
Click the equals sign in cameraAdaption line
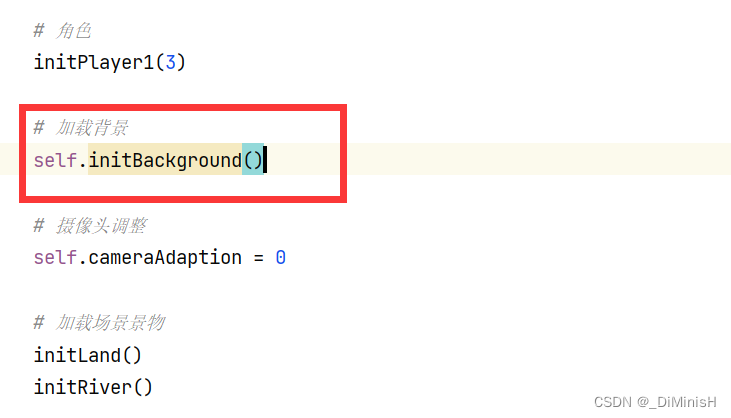tap(259, 258)
